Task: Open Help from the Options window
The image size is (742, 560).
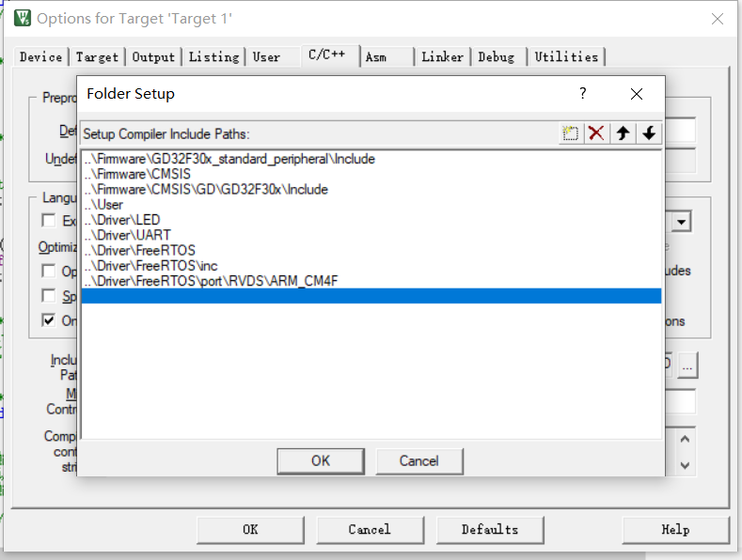Action: [675, 529]
